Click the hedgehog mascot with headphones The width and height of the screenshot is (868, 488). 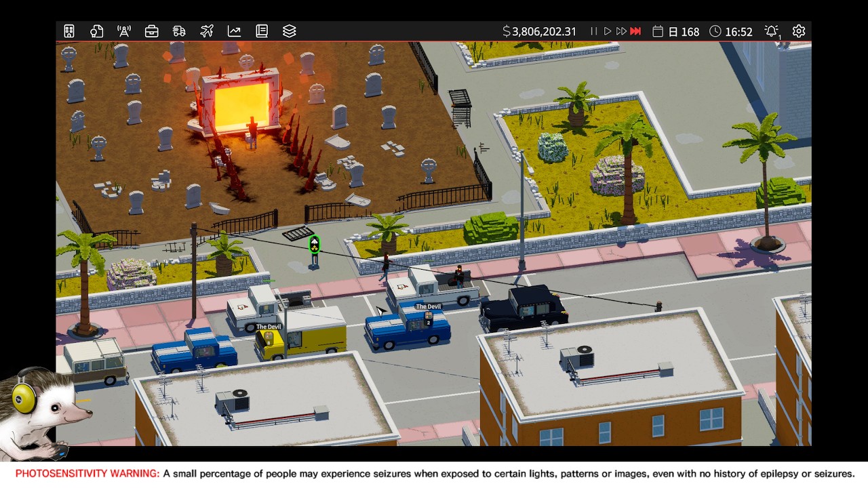(42, 415)
